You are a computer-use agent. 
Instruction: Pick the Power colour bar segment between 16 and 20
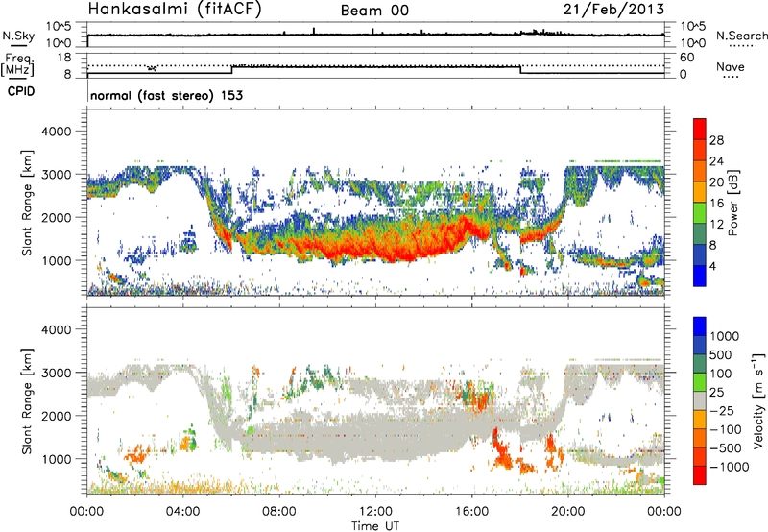[x=700, y=192]
